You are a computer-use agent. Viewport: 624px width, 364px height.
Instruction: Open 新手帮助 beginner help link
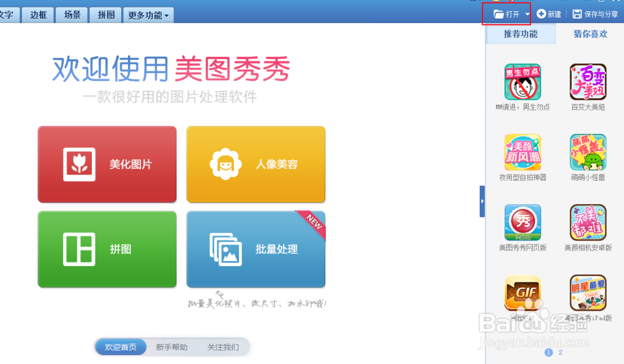point(172,347)
